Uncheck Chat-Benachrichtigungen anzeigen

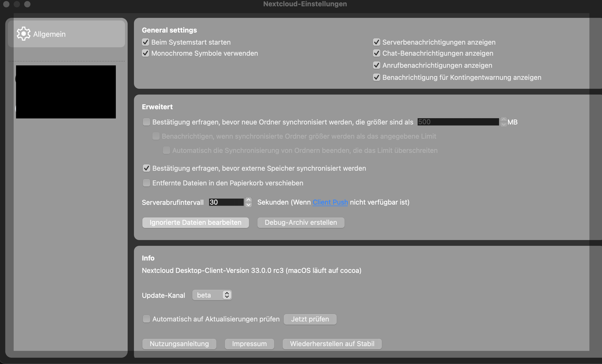[x=377, y=53]
